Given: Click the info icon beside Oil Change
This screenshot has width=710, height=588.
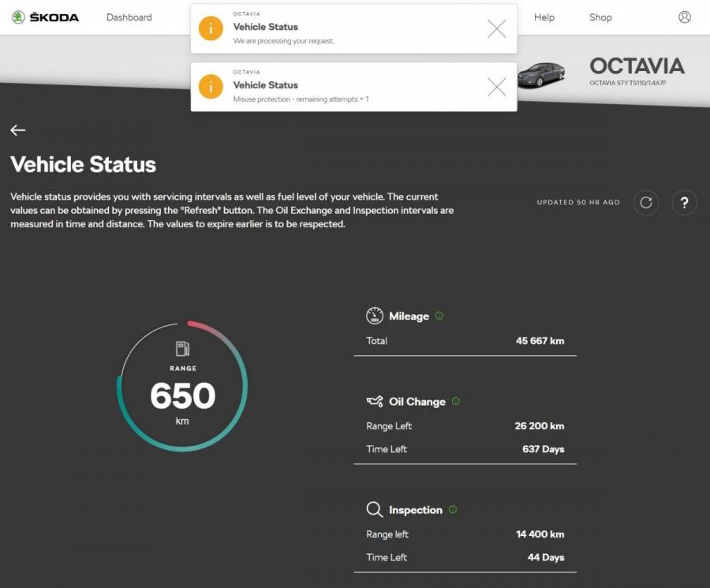Looking at the screenshot, I should 456,401.
